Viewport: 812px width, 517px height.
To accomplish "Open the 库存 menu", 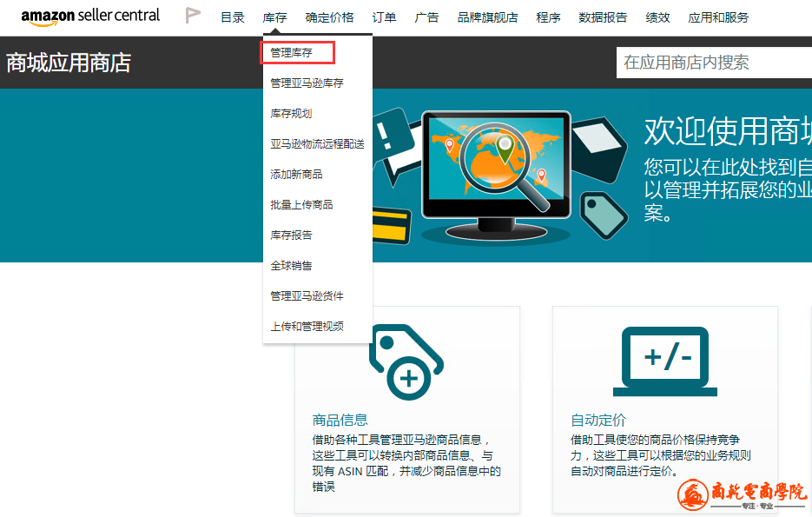I will pyautogui.click(x=274, y=17).
